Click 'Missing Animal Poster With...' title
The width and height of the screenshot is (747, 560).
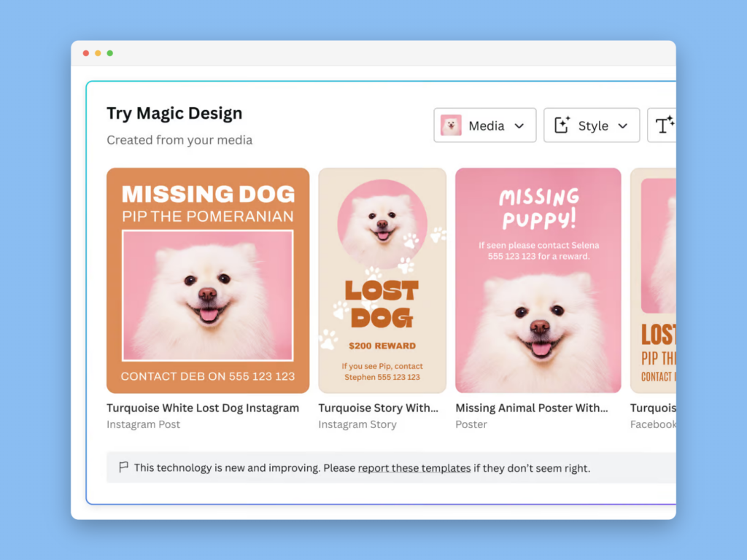pos(532,408)
